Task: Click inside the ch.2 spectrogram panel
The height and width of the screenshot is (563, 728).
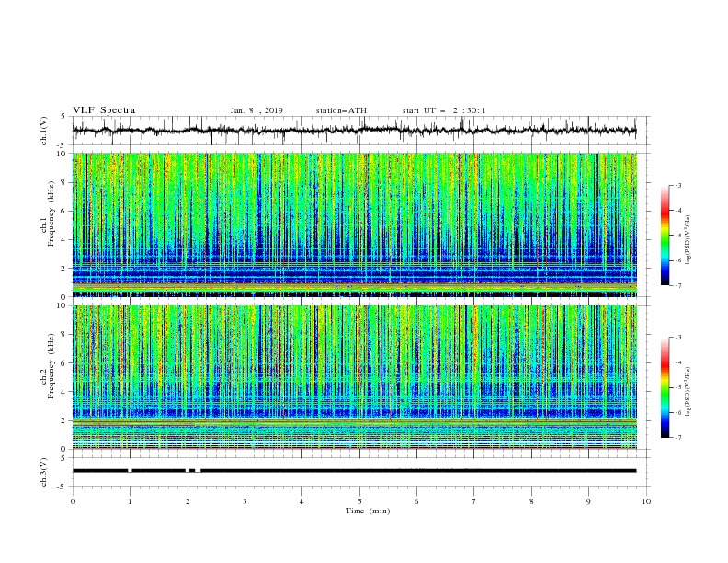Action: [354, 377]
